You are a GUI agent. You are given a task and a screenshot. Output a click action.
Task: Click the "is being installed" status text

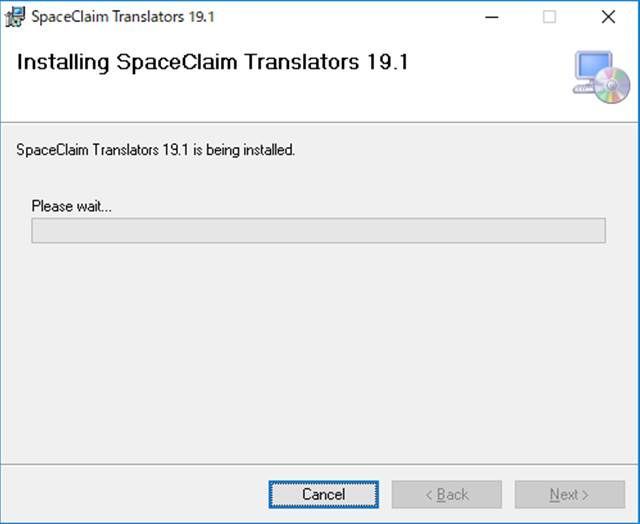pyautogui.click(x=244, y=150)
